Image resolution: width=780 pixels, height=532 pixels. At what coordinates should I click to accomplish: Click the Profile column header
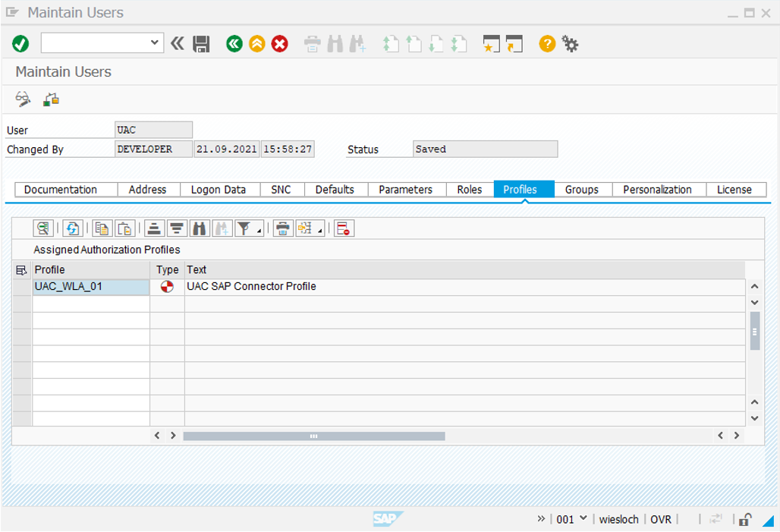coord(90,269)
